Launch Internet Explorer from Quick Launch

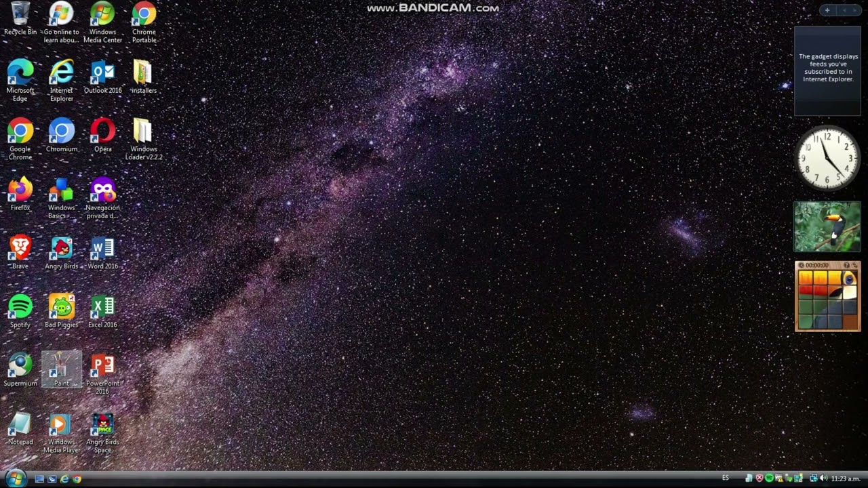coord(64,479)
